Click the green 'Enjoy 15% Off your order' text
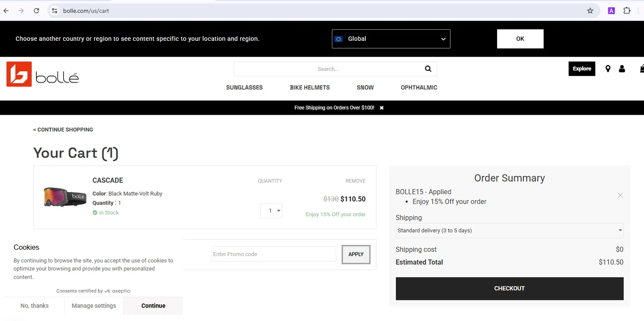Image resolution: width=644 pixels, height=321 pixels. 336,214
